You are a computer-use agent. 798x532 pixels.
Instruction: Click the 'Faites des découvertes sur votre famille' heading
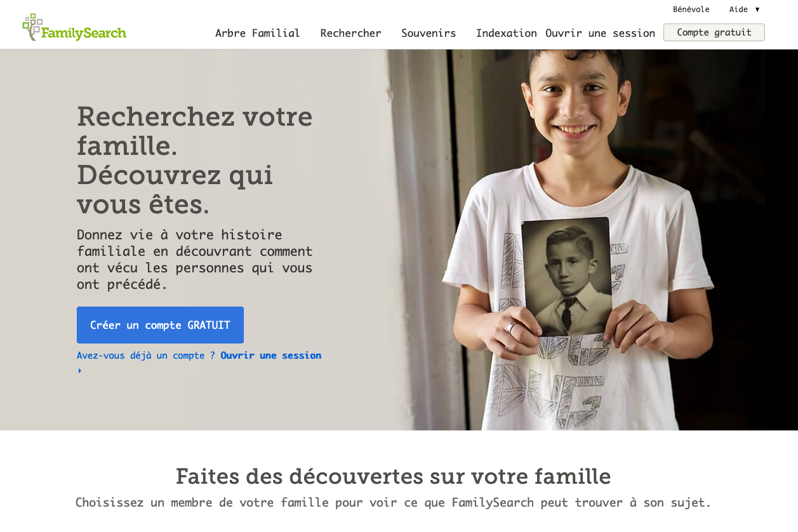393,476
